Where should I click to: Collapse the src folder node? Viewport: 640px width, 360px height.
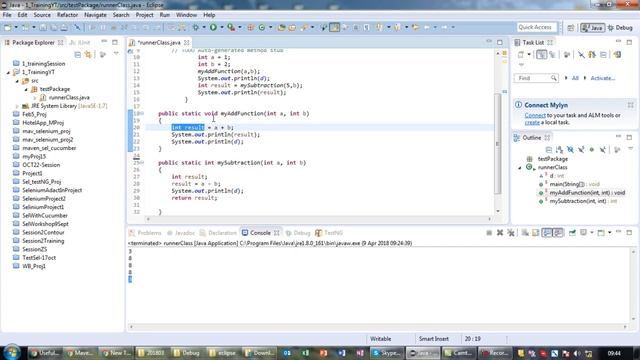pos(17,81)
